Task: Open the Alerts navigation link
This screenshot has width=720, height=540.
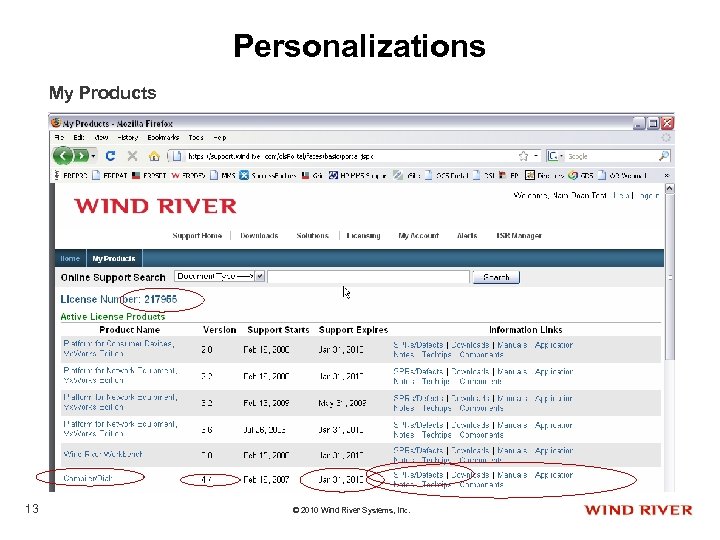Action: click(x=467, y=236)
